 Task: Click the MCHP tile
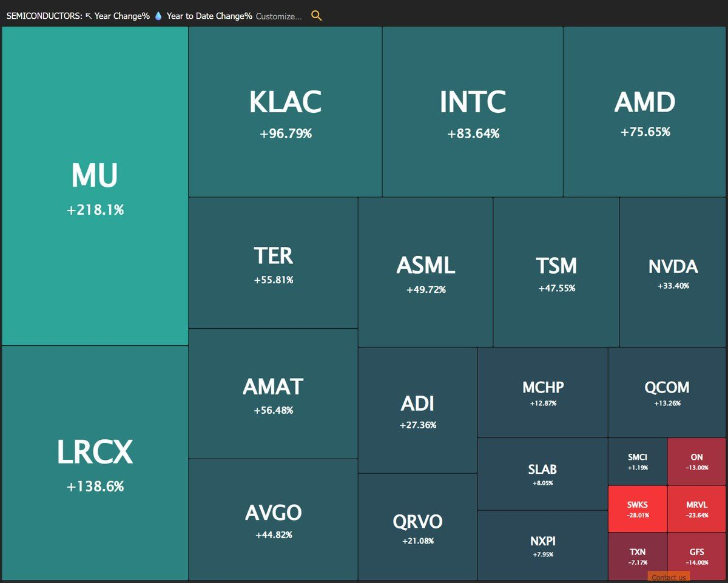pos(542,393)
